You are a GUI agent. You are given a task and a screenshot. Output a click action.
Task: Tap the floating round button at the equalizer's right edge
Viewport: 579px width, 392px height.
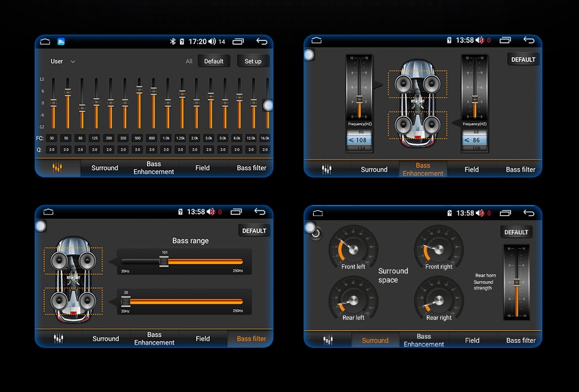click(x=268, y=106)
